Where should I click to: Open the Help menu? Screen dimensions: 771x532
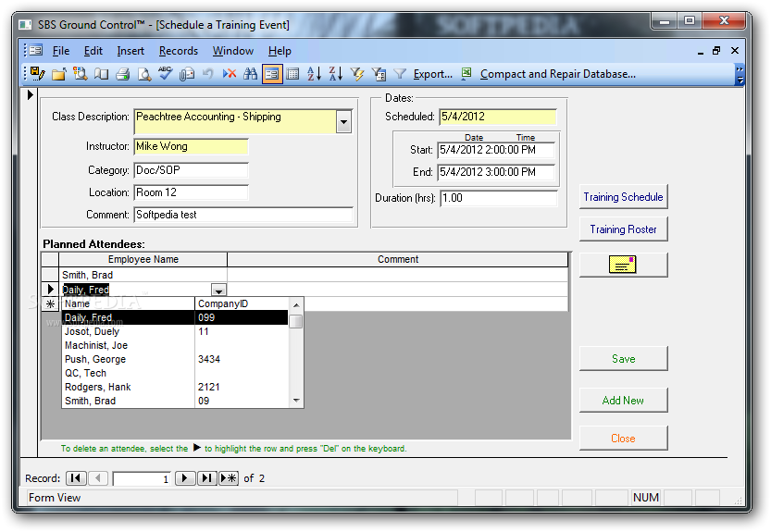coord(280,51)
